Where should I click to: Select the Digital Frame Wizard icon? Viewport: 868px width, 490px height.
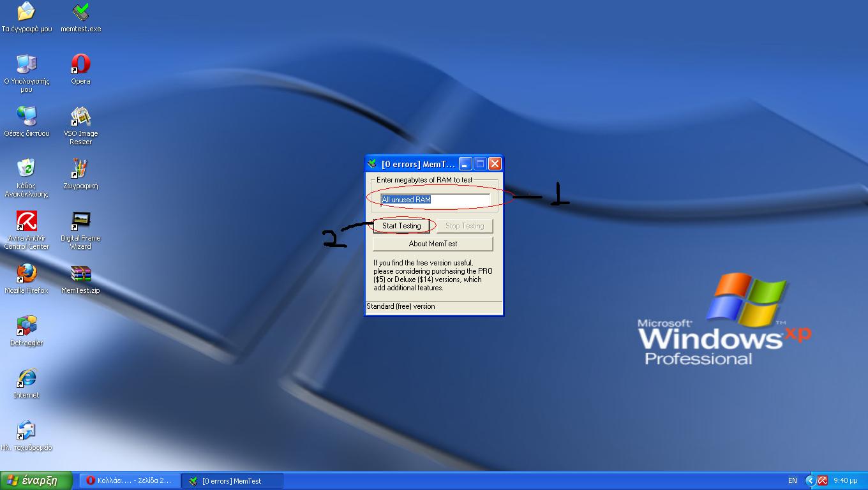tap(80, 230)
